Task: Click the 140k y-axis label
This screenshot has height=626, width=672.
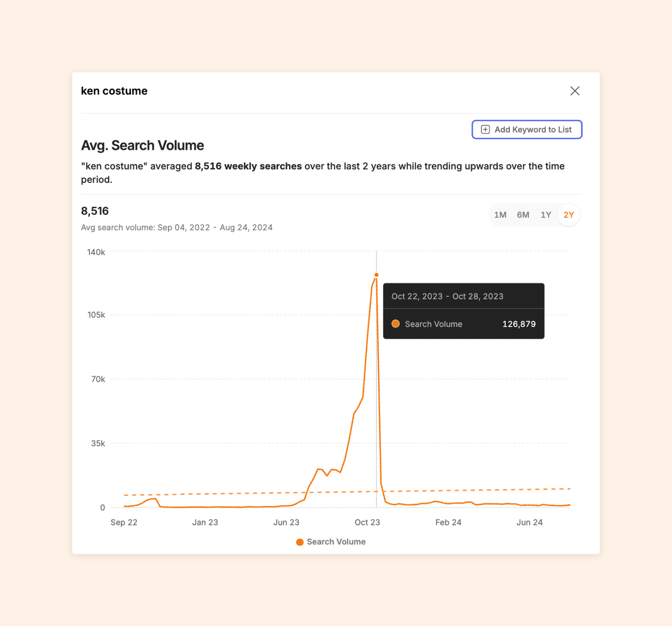Action: pos(96,252)
